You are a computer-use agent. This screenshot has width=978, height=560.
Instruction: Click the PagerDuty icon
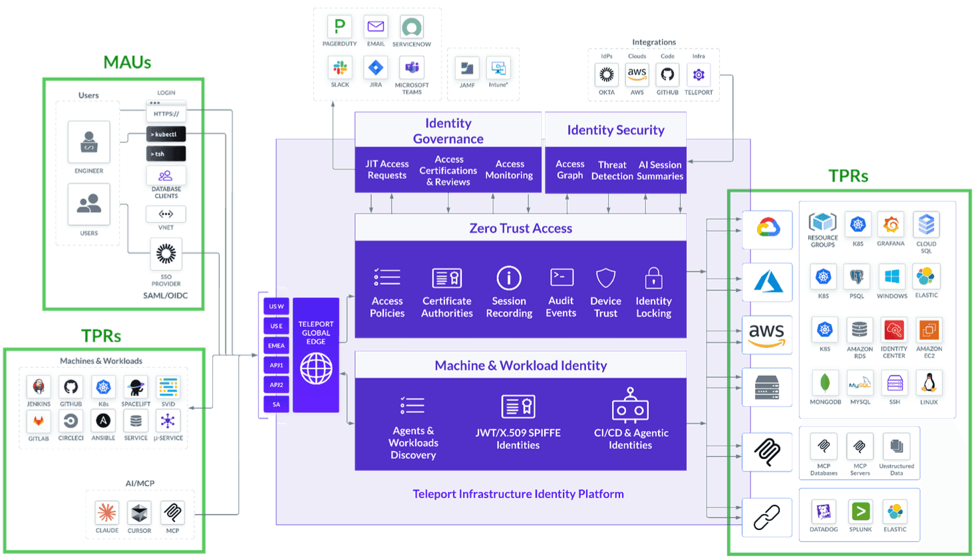tap(339, 27)
